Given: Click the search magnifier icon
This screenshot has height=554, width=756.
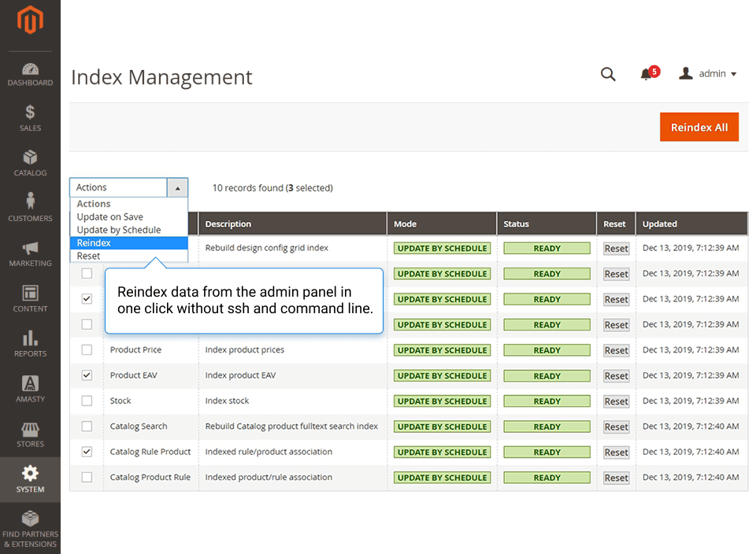Looking at the screenshot, I should [x=608, y=74].
